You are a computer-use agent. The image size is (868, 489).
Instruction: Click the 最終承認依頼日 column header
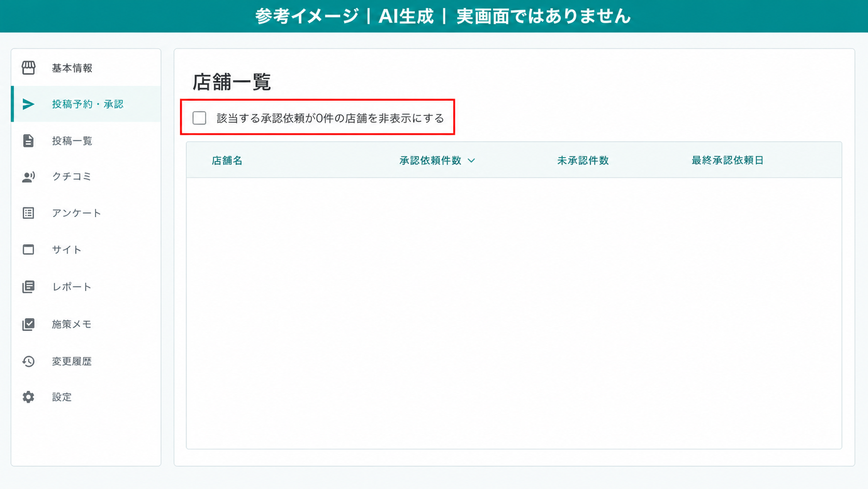727,161
